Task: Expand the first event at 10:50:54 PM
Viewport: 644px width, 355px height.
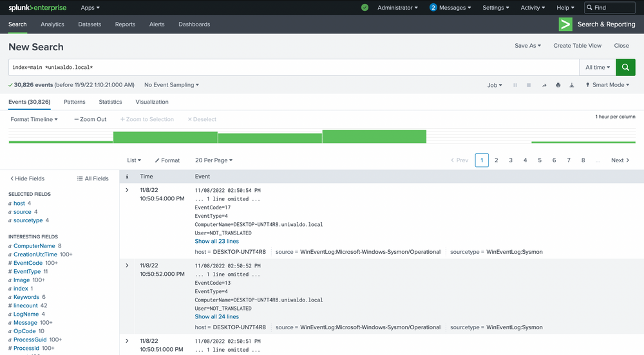Action: coord(127,190)
